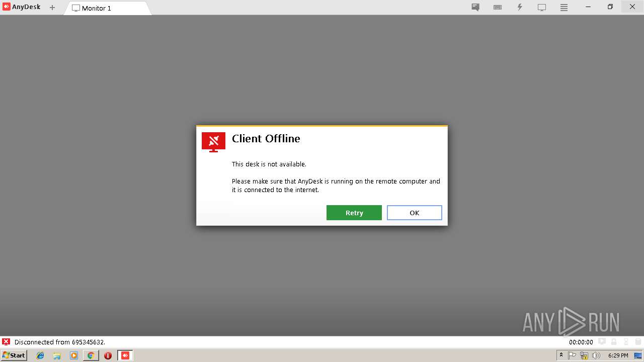The height and width of the screenshot is (362, 644).
Task: Open the display settings monitor icon
Action: 542,8
